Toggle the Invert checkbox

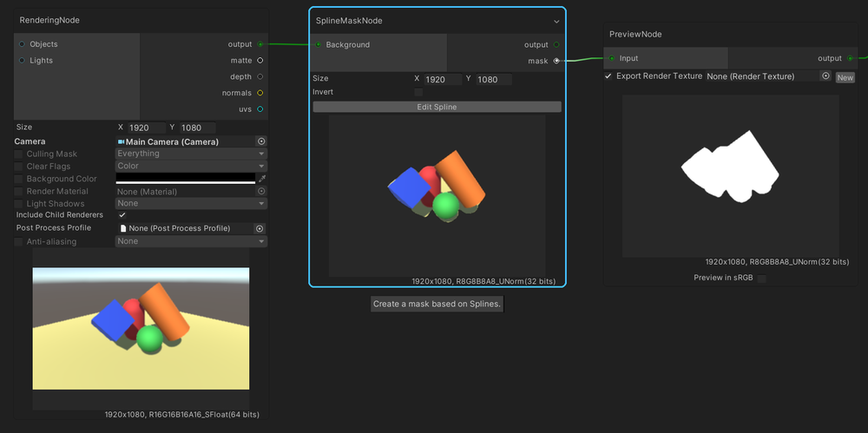tap(418, 92)
